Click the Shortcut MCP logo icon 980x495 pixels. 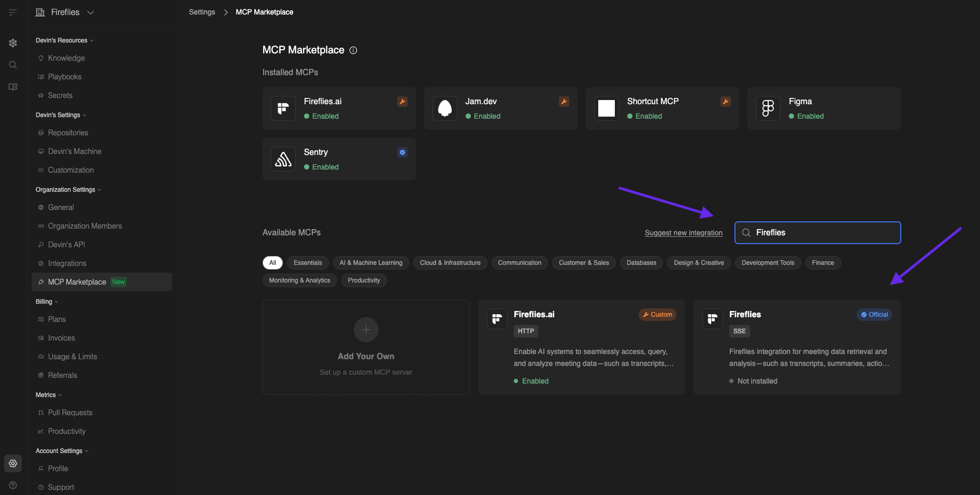tap(607, 108)
